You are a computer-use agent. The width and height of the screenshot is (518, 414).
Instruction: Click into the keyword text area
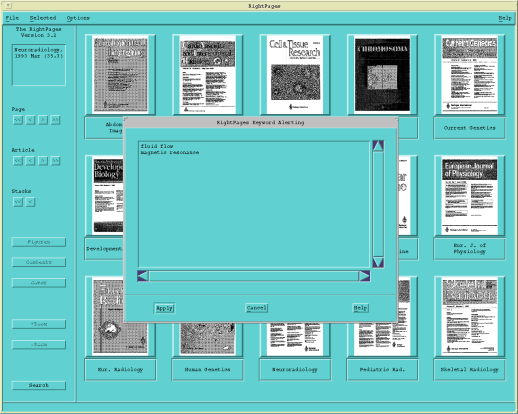(254, 204)
